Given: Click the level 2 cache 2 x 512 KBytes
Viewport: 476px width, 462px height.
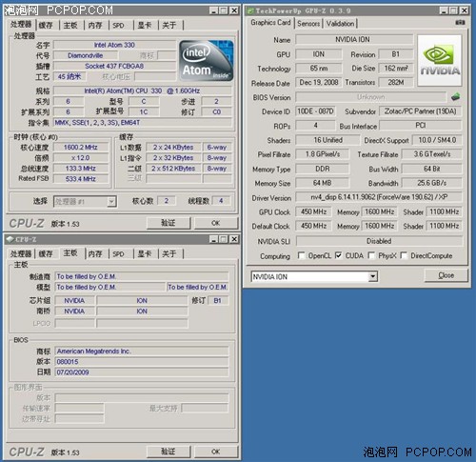Looking at the screenshot, I should 173,169.
